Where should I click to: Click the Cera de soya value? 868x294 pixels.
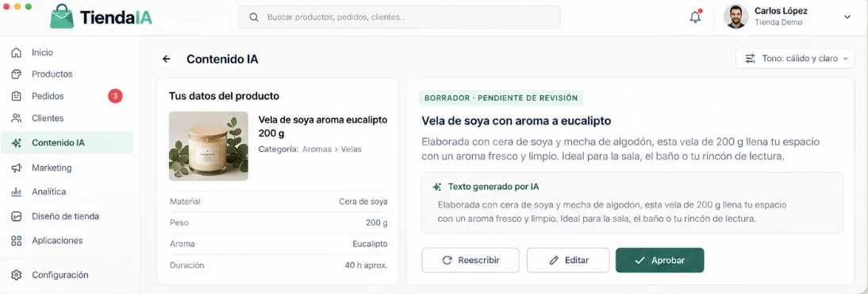[363, 202]
